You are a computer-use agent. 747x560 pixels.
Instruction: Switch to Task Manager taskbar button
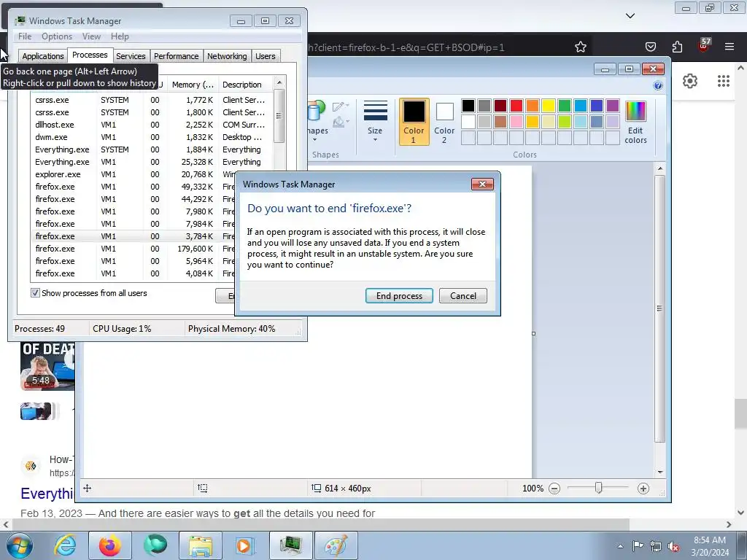coord(290,545)
